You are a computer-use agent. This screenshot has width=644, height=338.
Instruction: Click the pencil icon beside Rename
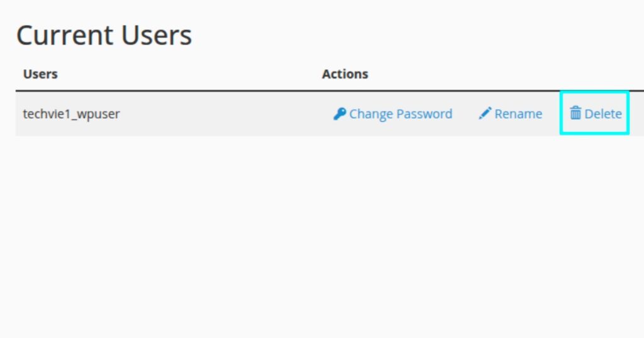click(485, 114)
